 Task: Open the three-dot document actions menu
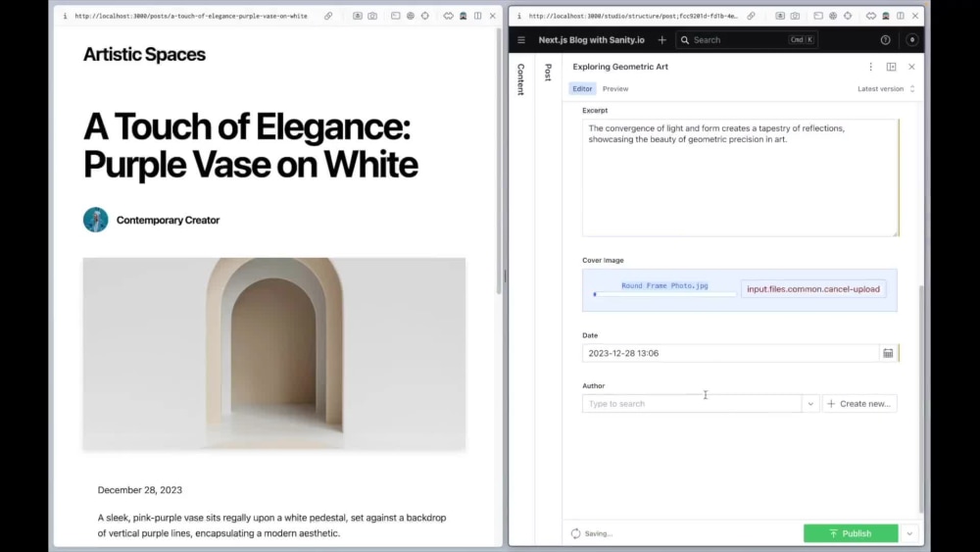pyautogui.click(x=870, y=67)
